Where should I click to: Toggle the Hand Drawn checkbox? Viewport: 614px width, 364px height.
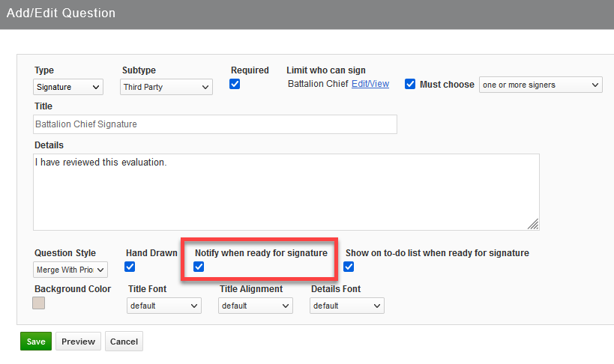coord(130,267)
